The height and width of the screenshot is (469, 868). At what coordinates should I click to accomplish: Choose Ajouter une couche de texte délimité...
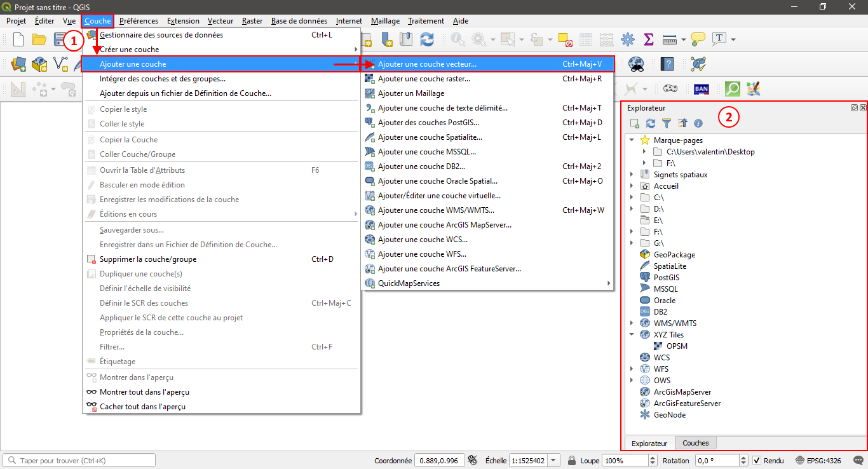click(487, 108)
